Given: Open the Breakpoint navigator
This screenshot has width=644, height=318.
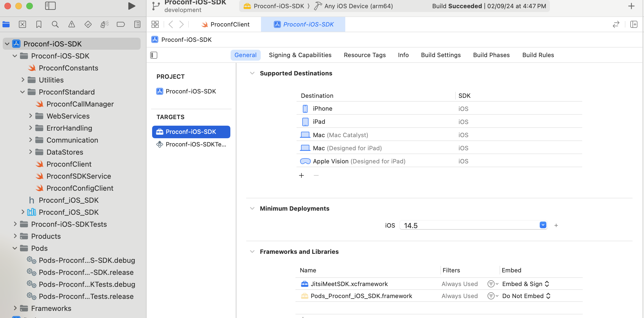Looking at the screenshot, I should click(121, 24).
